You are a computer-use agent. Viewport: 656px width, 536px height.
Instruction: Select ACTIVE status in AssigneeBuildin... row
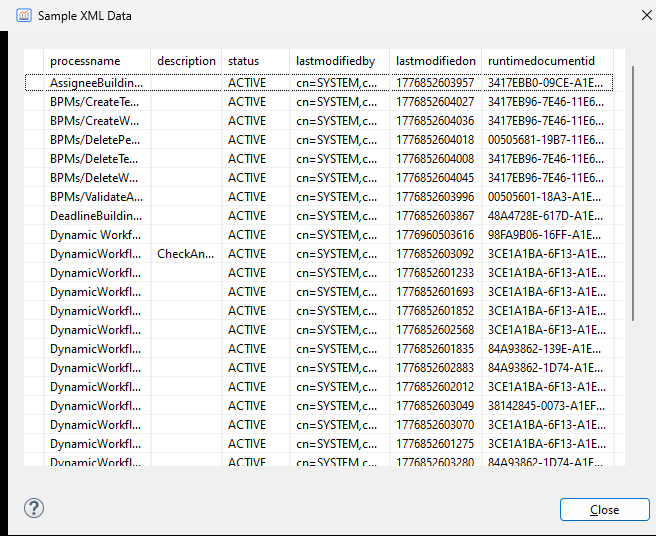pyautogui.click(x=247, y=83)
